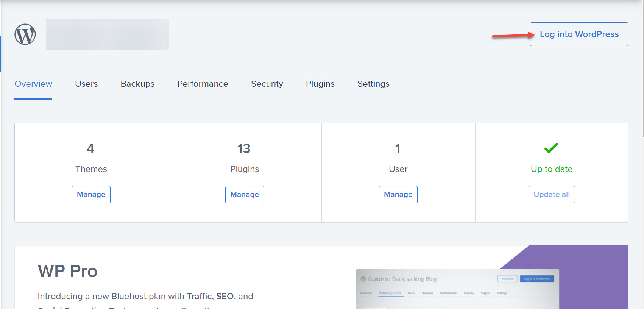Switch to the Users tab

pos(86,84)
